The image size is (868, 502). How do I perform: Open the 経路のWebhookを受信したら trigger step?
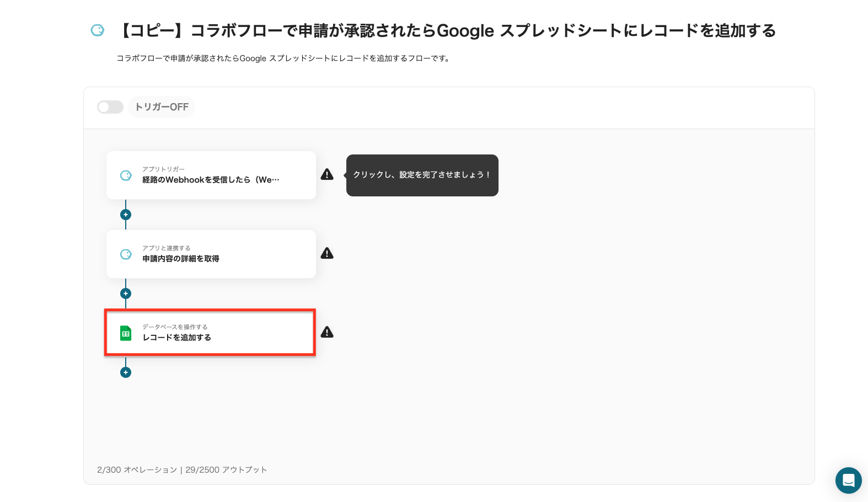pyautogui.click(x=211, y=175)
